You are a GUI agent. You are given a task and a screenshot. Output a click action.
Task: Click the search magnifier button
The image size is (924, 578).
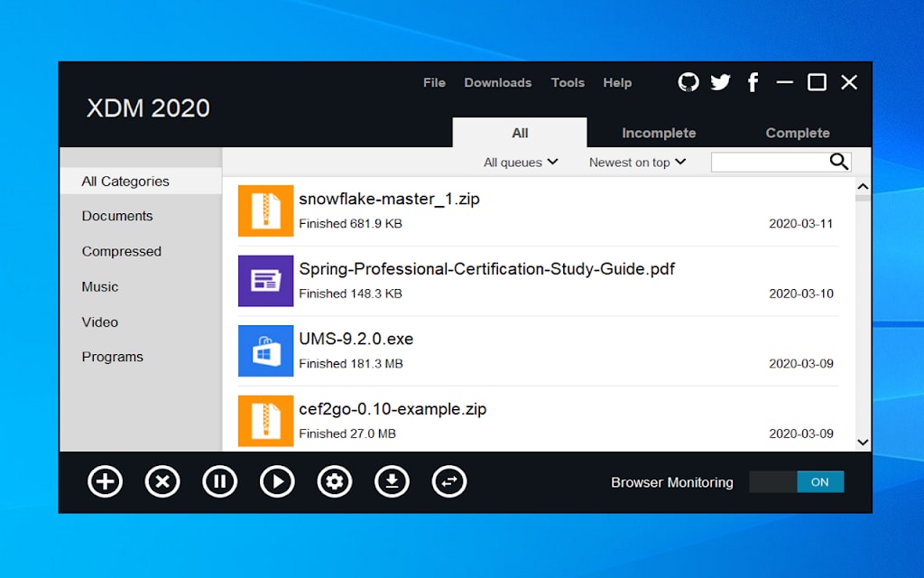pos(837,162)
